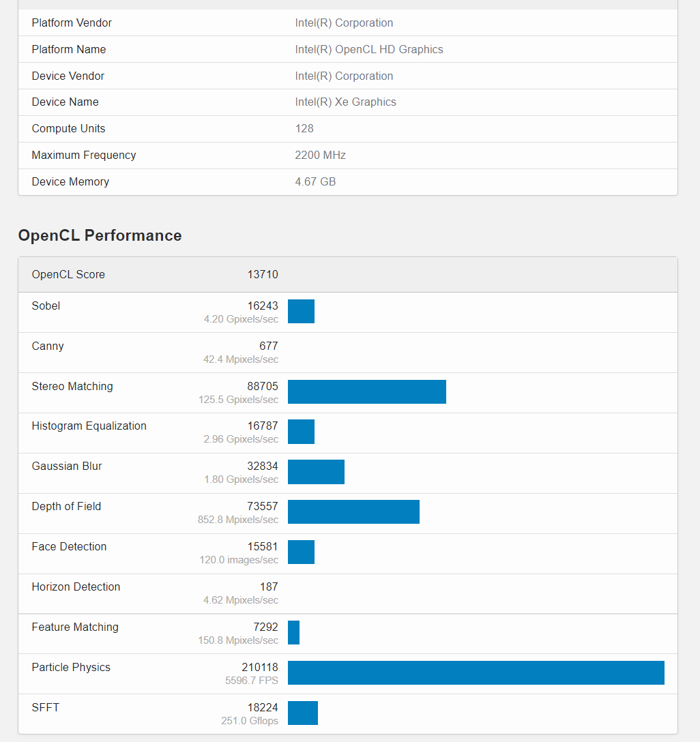Select the Particle Physics score 210118
This screenshot has width=700, height=742.
click(260, 667)
